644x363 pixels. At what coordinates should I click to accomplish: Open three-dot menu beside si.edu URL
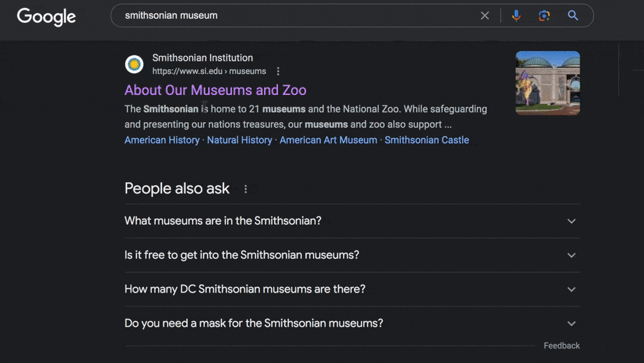[278, 71]
